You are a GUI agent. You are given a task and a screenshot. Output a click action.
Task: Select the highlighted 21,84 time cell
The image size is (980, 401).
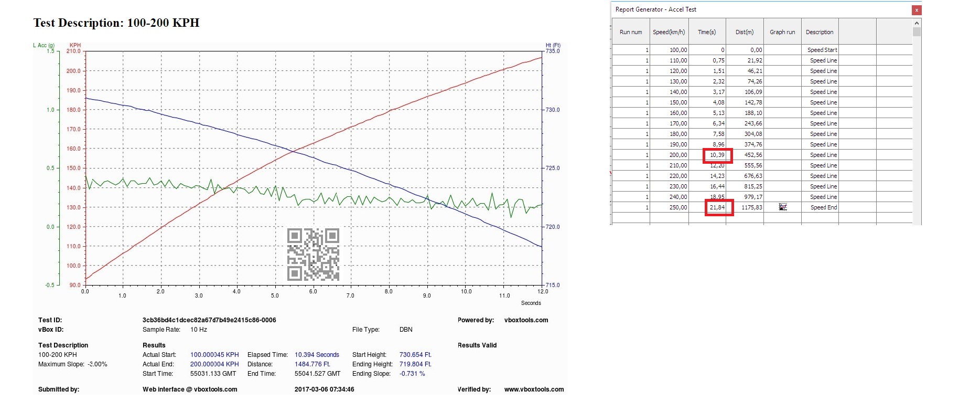(717, 208)
